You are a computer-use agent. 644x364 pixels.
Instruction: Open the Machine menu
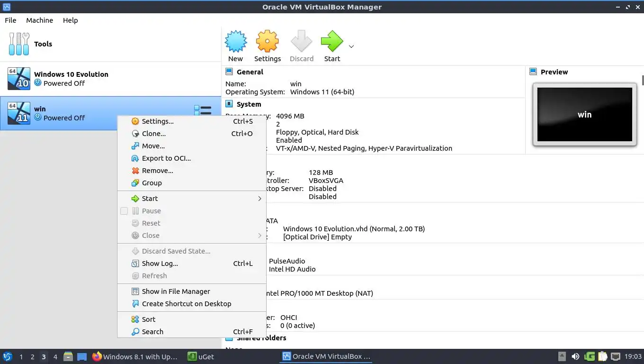point(39,20)
